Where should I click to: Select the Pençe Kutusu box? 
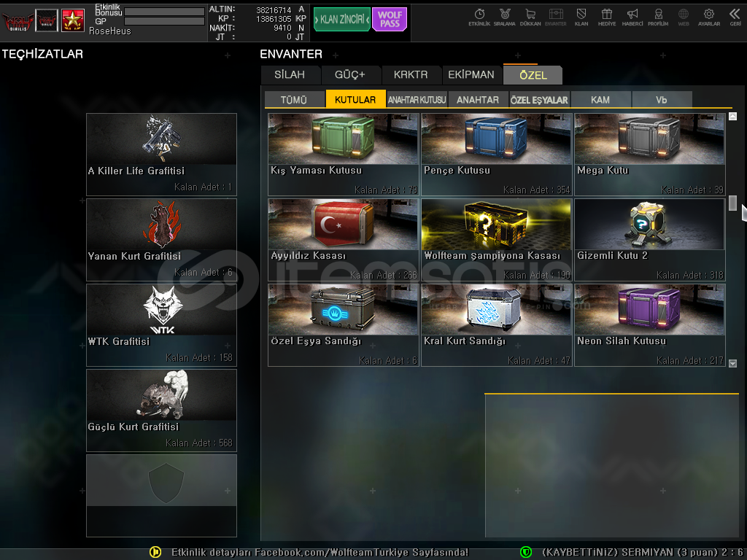[x=496, y=155]
